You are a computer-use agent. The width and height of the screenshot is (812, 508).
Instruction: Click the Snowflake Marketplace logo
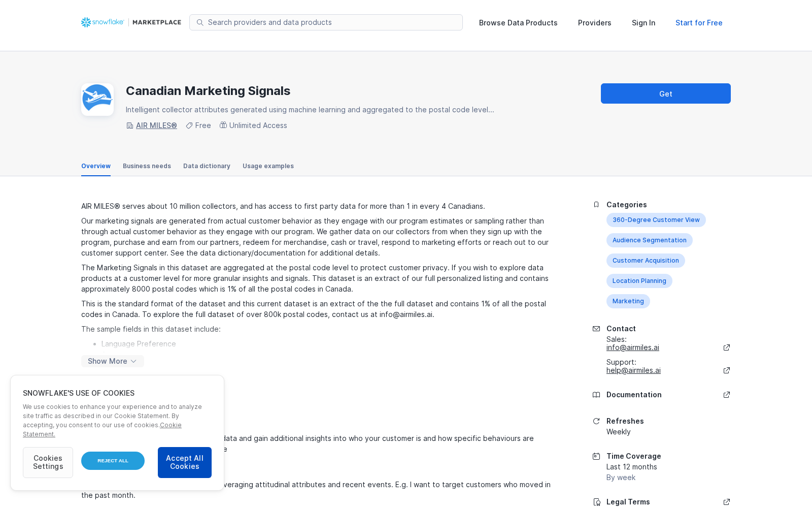pyautogui.click(x=131, y=22)
